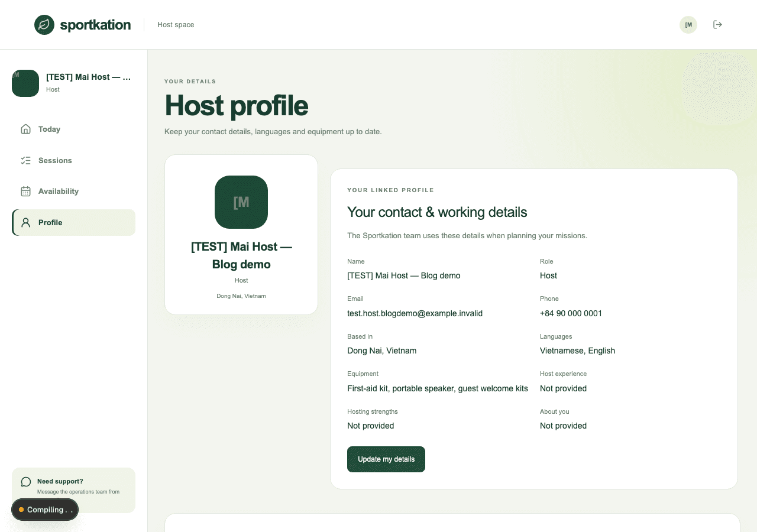The width and height of the screenshot is (757, 532).
Task: Click the Based in value Dong Nai, Vietnam
Action: click(381, 351)
